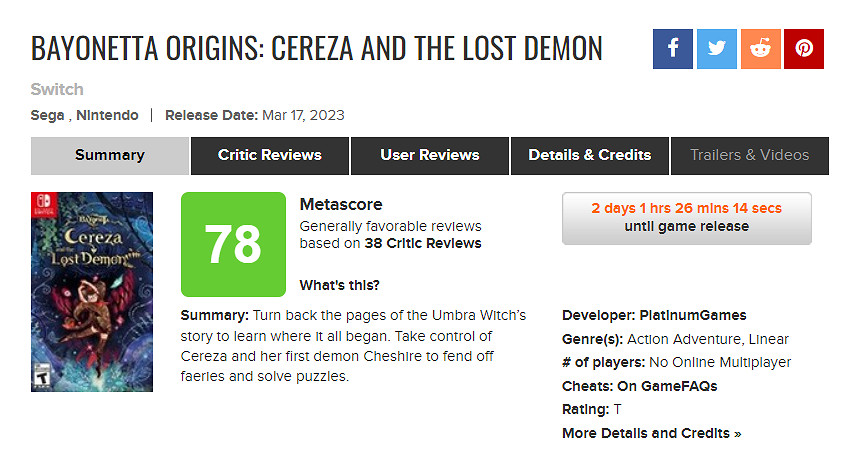Share this game on Reddit

[760, 49]
